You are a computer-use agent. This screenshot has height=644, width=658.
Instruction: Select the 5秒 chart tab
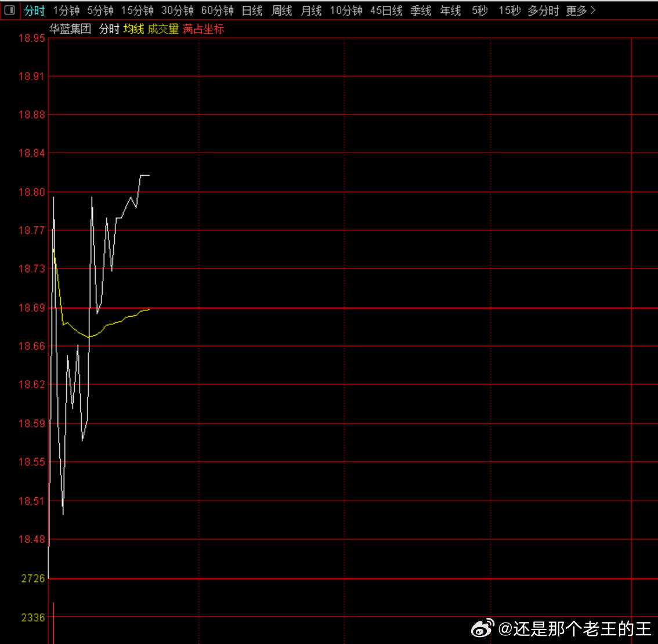point(480,10)
